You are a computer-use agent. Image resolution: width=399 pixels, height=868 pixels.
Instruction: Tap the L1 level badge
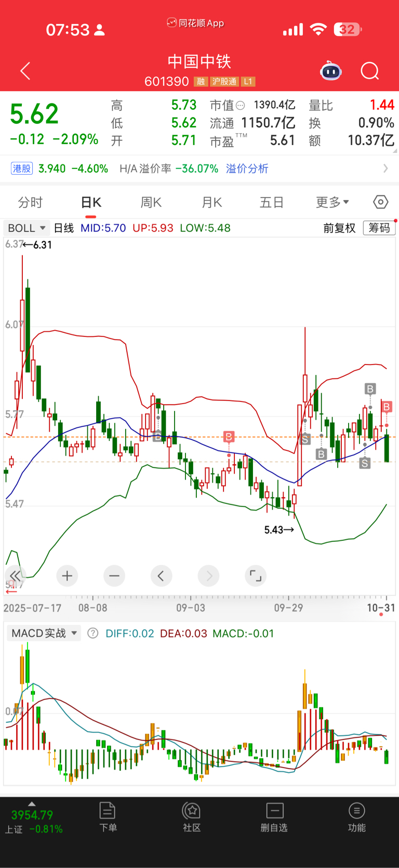tap(248, 82)
